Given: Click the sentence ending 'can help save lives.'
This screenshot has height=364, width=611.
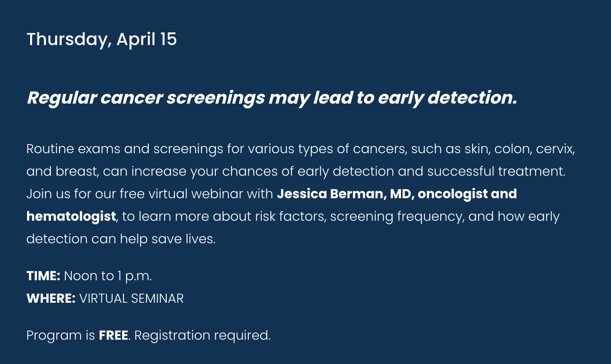Looking at the screenshot, I should click(x=121, y=239).
